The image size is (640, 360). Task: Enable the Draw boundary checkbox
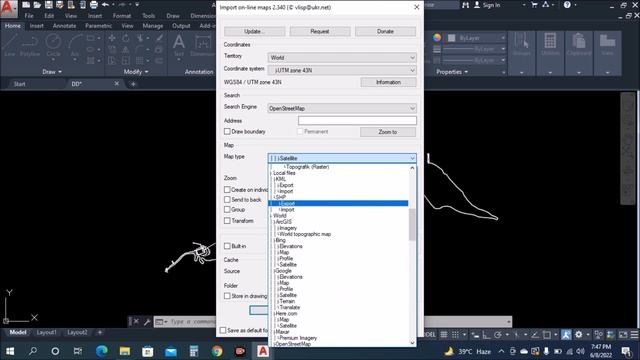pos(227,131)
